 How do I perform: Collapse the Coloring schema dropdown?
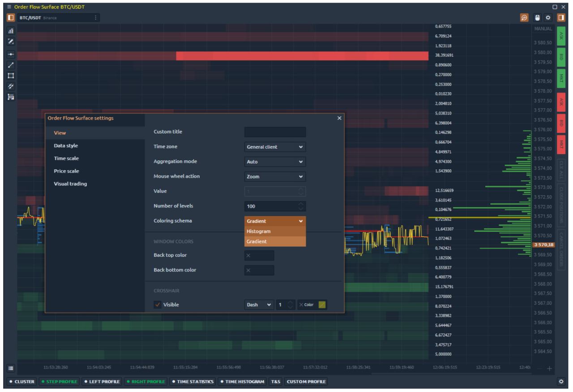point(275,221)
